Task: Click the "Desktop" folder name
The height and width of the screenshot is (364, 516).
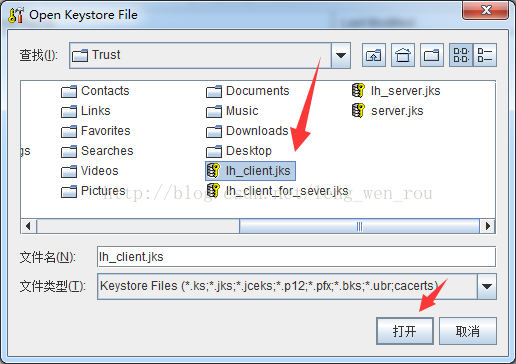Action: pyautogui.click(x=249, y=151)
